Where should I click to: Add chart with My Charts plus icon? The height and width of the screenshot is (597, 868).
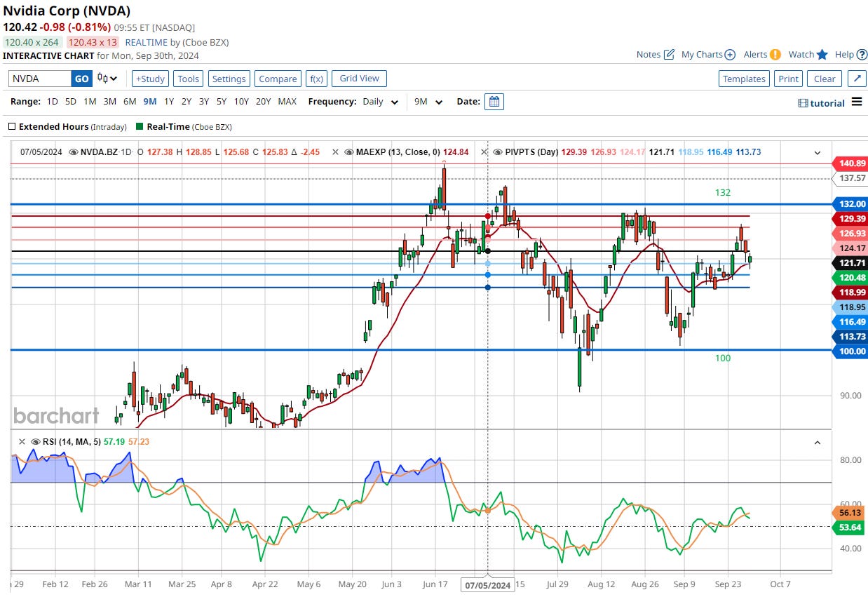(730, 54)
